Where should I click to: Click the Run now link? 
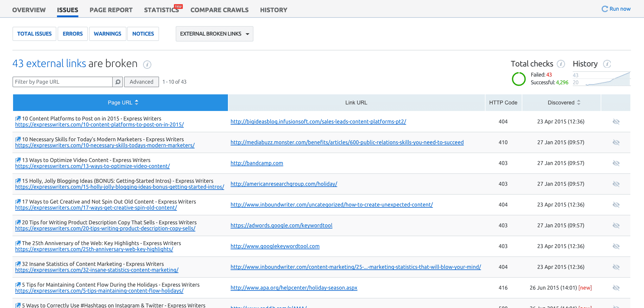[x=620, y=9]
